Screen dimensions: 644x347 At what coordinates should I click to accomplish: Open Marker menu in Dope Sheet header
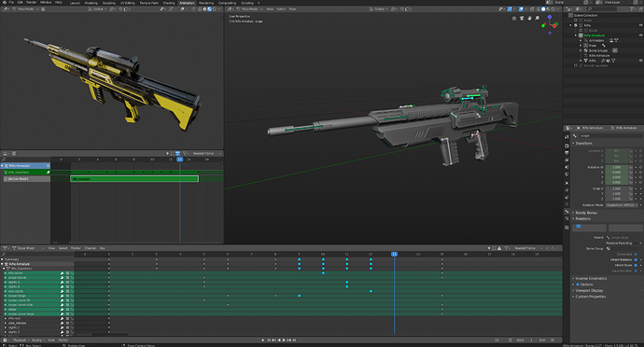click(x=76, y=248)
